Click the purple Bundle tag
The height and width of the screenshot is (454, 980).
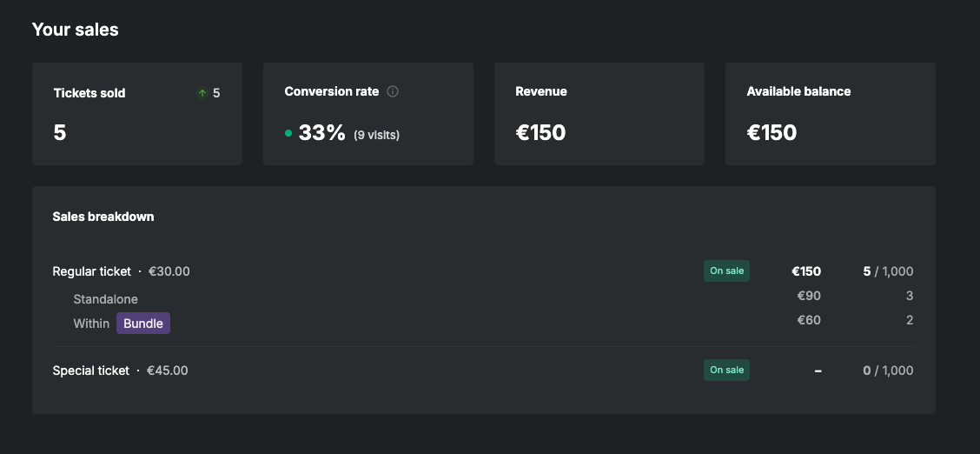coord(143,324)
